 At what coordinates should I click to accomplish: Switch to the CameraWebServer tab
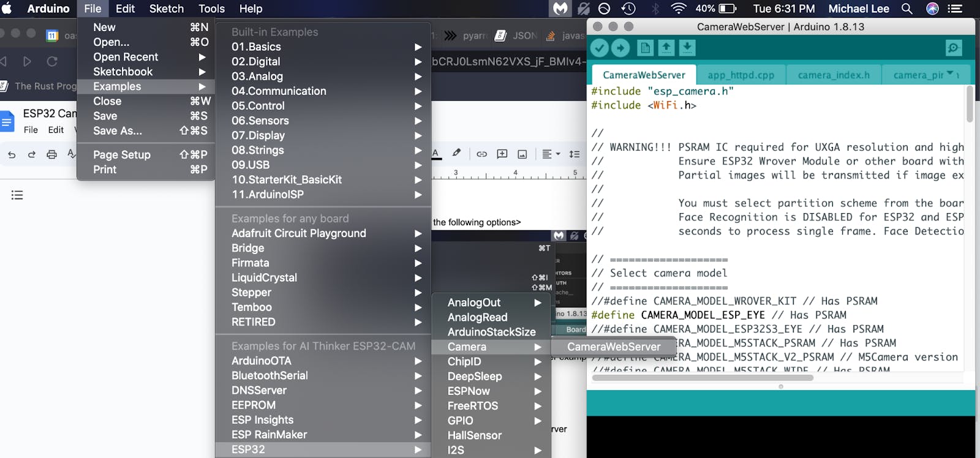(644, 75)
